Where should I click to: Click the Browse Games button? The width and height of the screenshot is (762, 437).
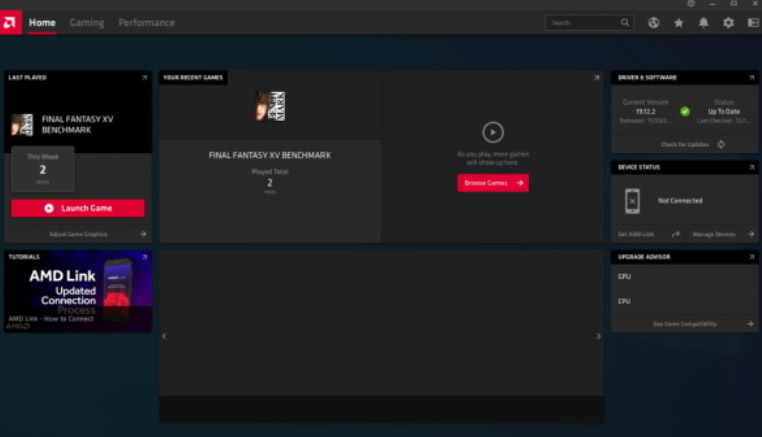coord(493,183)
